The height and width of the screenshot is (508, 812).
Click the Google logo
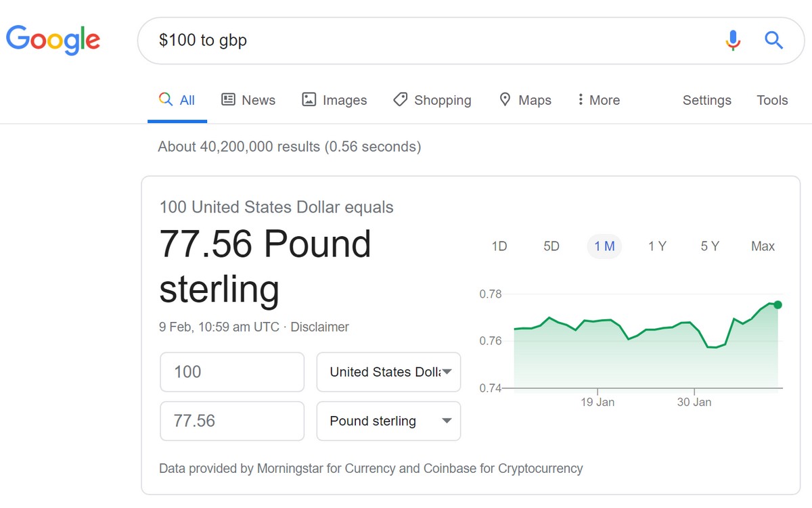pos(53,40)
